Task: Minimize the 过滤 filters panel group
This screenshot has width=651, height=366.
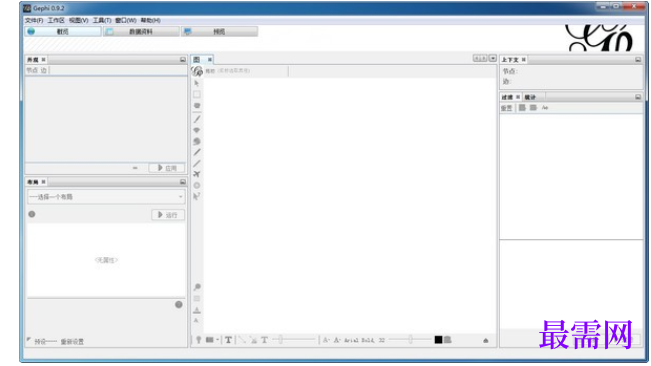Action: 638,97
